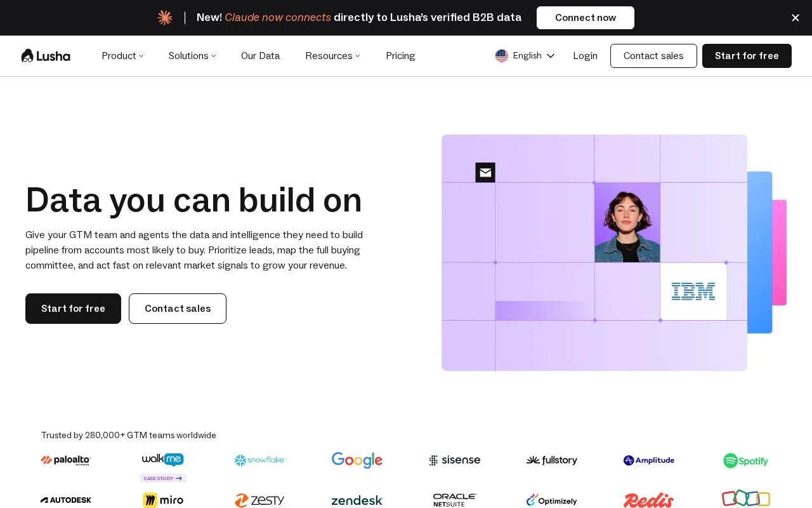Click the Zesty logo
This screenshot has height=508, width=812.
point(260,500)
